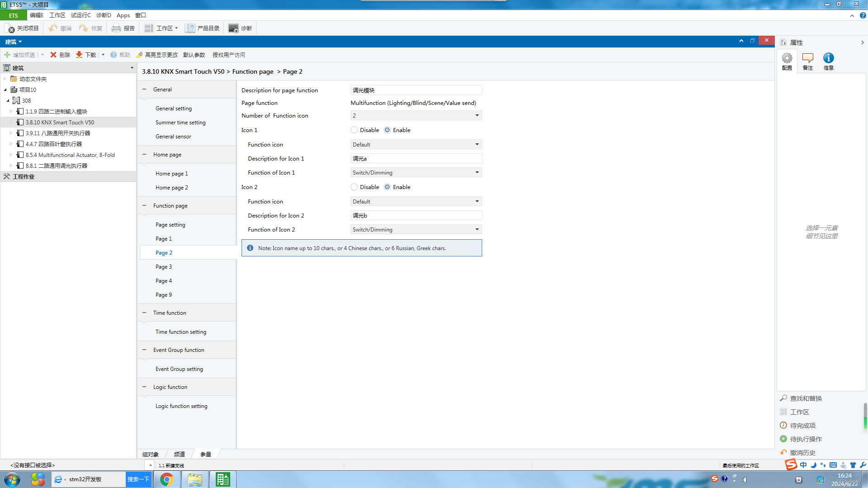Launch Chrome from the Windows taskbar
Image resolution: width=868 pixels, height=488 pixels.
[166, 479]
